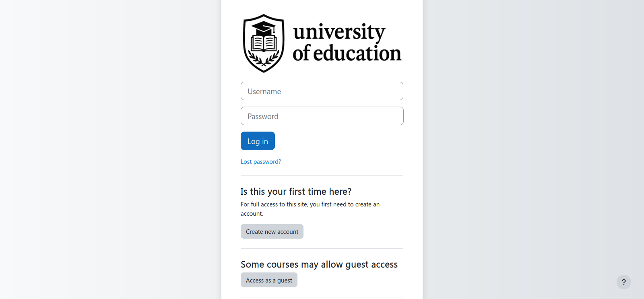Click the "of education" logo text
The image size is (644, 299).
pos(347,53)
